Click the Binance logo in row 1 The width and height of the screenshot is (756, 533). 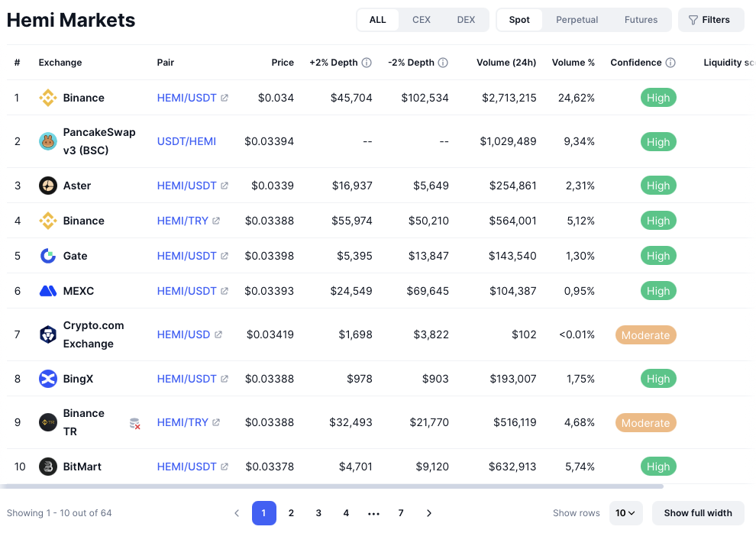click(x=48, y=98)
